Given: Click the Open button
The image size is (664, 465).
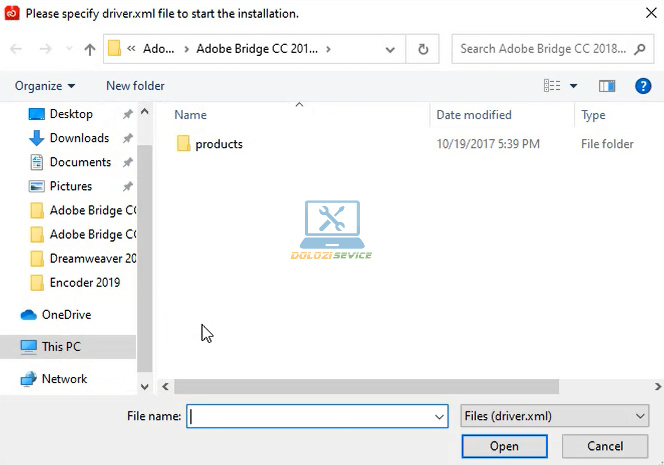Looking at the screenshot, I should coord(504,446).
